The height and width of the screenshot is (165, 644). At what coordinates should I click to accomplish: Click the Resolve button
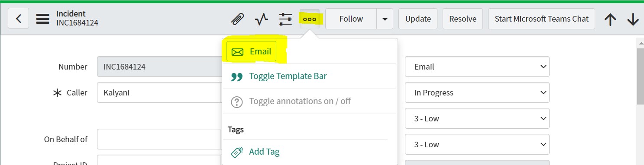coord(463,19)
